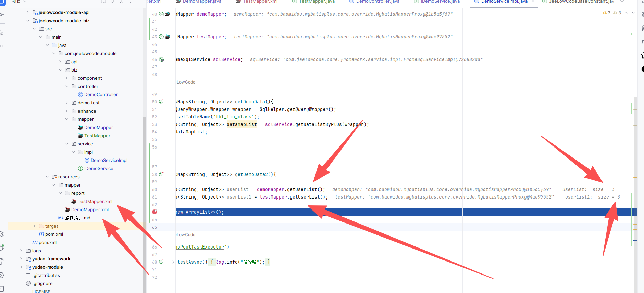Screen dimensions: 644x293
Task: Toggle the breakpoint on line 63
Action: [154, 212]
